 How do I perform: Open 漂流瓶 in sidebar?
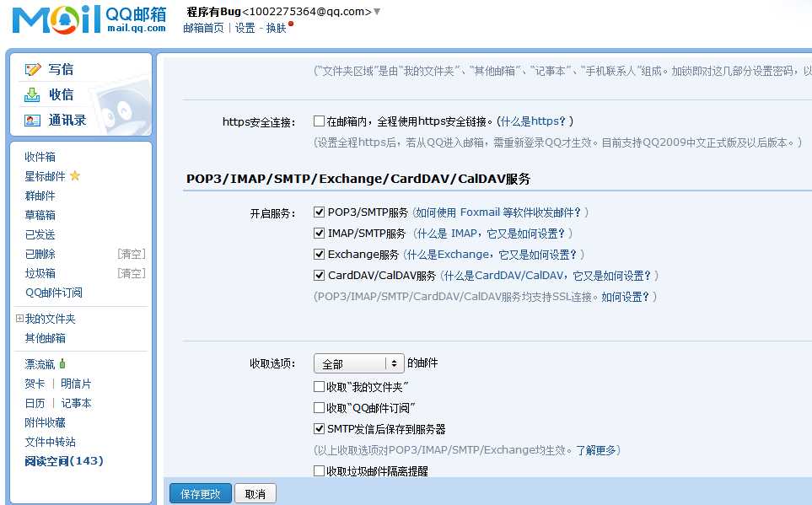40,364
